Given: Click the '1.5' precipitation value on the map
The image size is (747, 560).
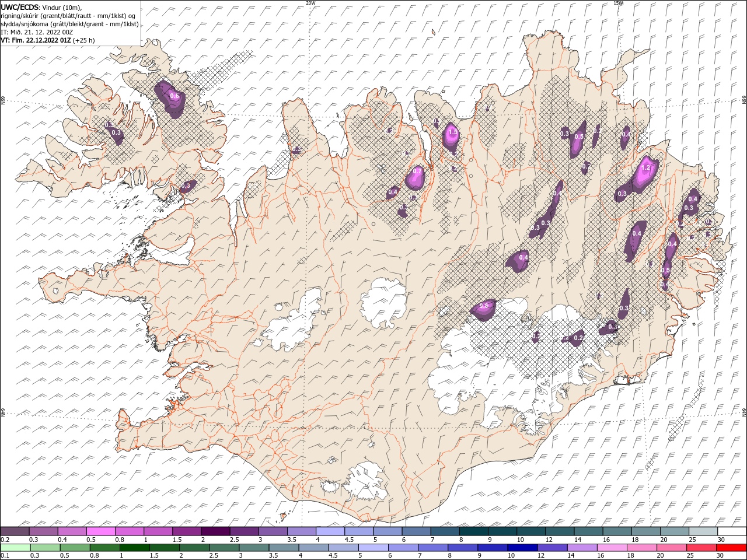Looking at the screenshot, I should (452, 132).
